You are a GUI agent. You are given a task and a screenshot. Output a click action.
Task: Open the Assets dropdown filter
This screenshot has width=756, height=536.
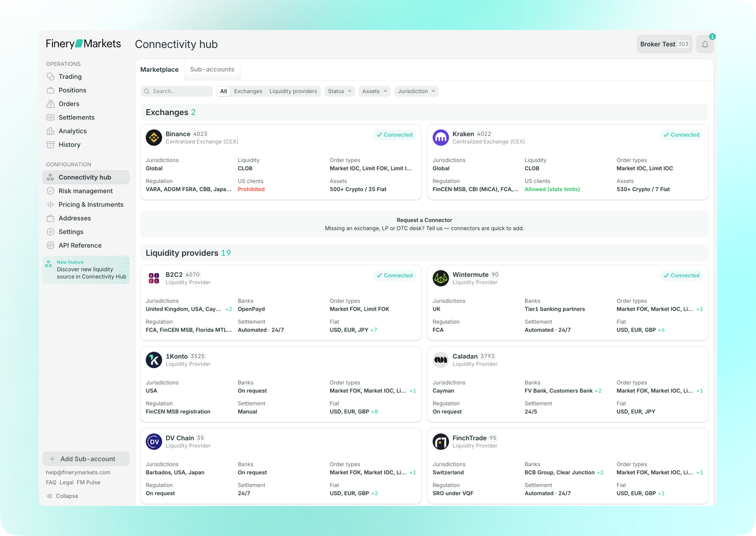tap(374, 91)
